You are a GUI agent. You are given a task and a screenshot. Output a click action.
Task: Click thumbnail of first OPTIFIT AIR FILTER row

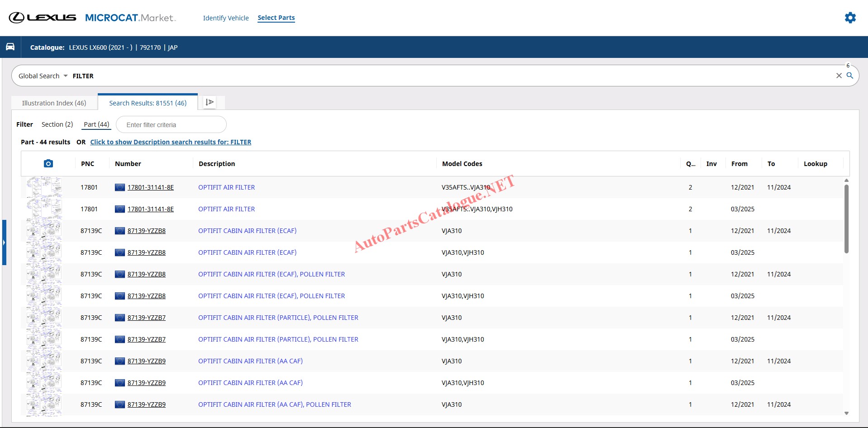point(44,187)
